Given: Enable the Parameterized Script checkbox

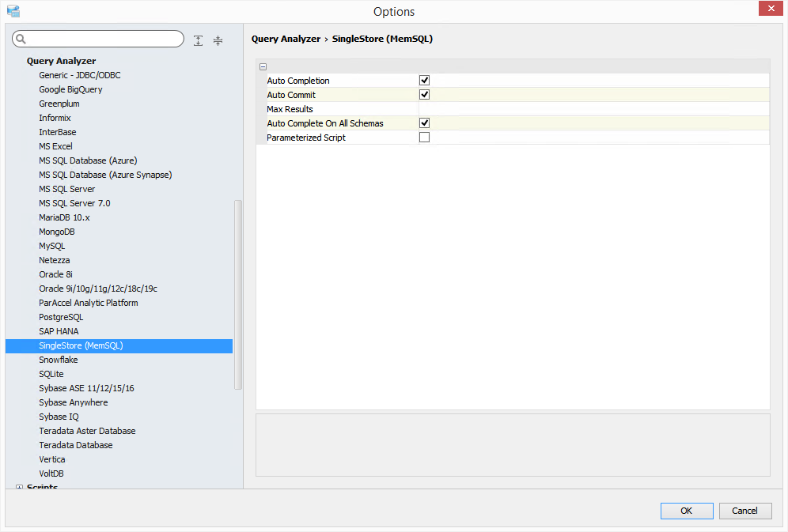Looking at the screenshot, I should pyautogui.click(x=424, y=138).
